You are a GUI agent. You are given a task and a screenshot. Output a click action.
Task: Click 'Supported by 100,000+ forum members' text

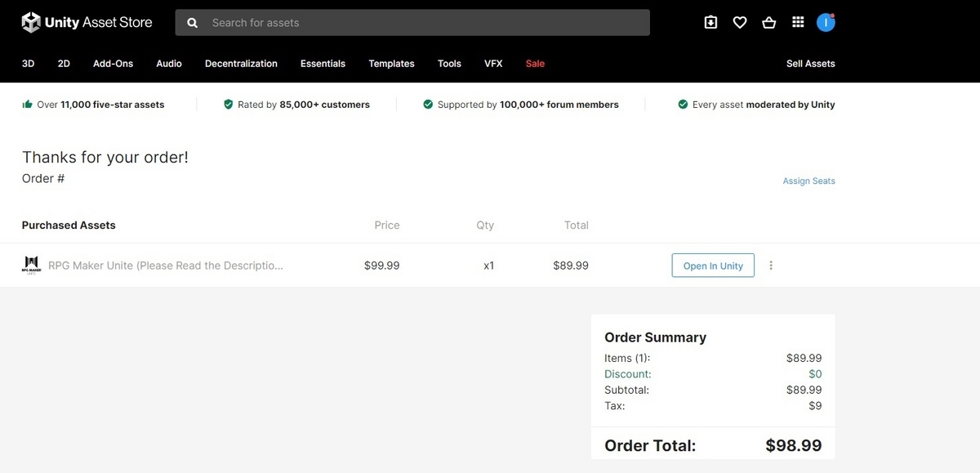pyautogui.click(x=528, y=105)
